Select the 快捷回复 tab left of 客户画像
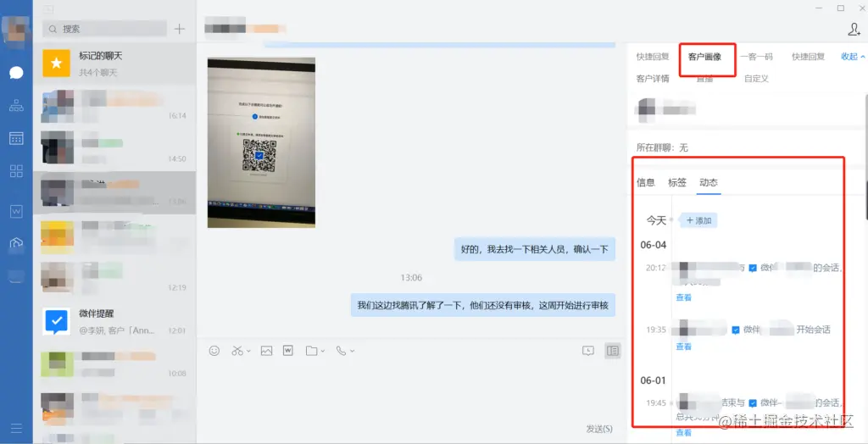 click(653, 57)
